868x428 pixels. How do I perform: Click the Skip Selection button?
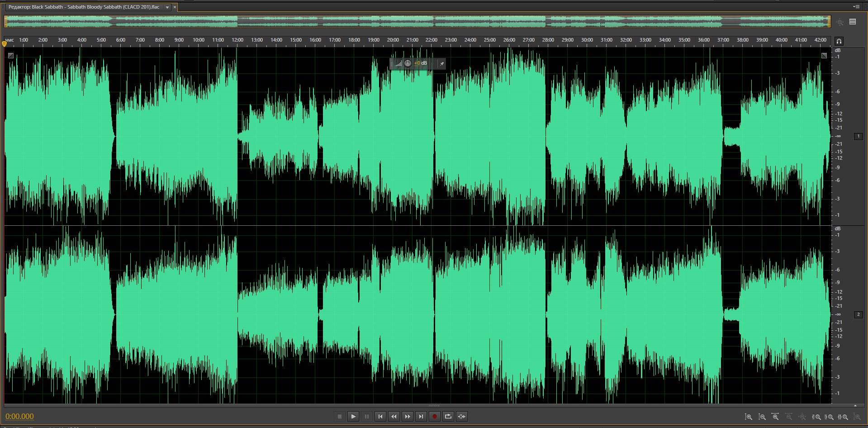pos(461,417)
